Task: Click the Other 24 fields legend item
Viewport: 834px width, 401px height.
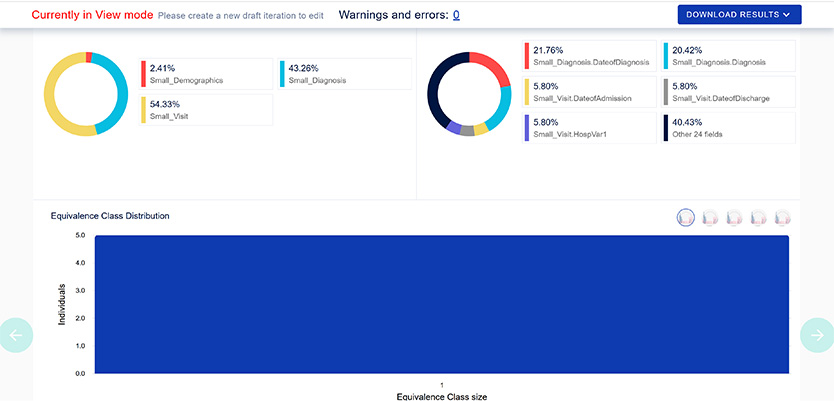Action: pyautogui.click(x=728, y=127)
